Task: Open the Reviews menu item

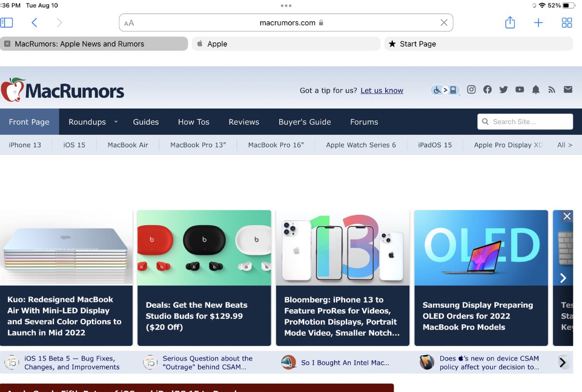Action: (x=244, y=122)
